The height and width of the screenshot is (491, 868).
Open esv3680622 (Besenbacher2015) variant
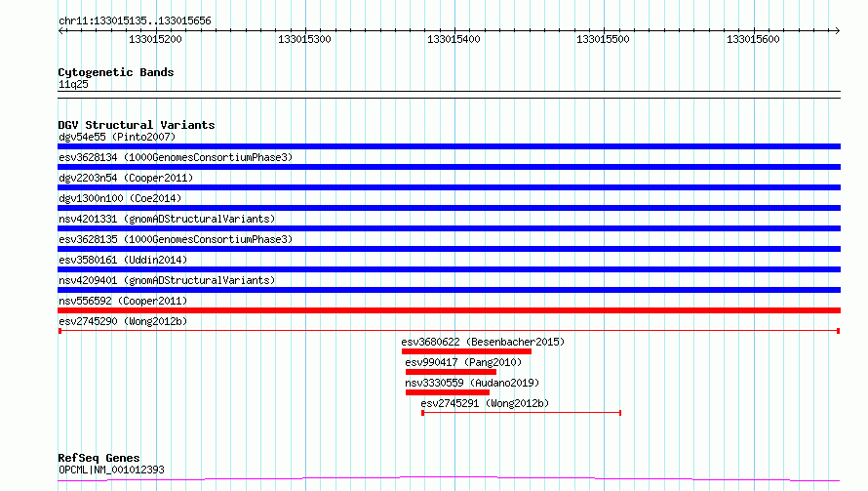tap(483, 342)
